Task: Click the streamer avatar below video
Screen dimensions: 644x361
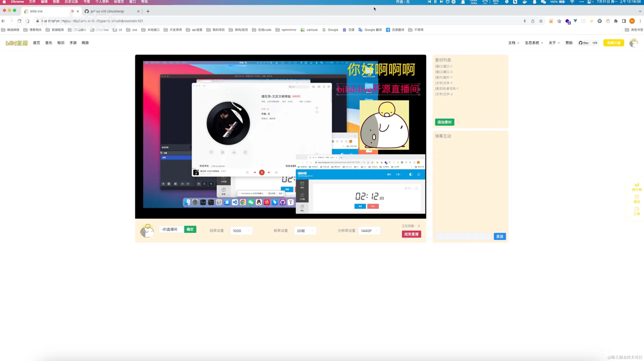Action: (147, 231)
